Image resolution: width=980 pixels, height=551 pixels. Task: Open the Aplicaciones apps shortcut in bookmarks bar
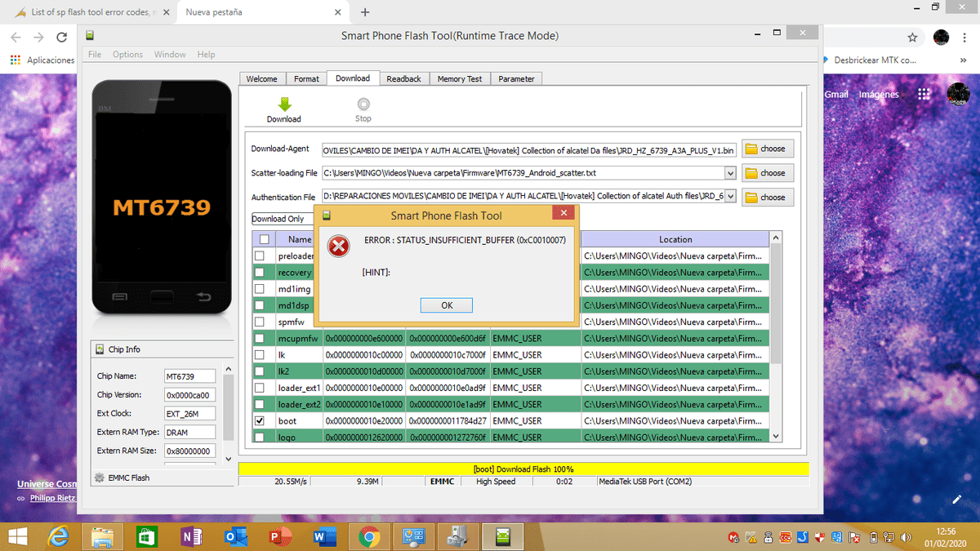pos(42,60)
